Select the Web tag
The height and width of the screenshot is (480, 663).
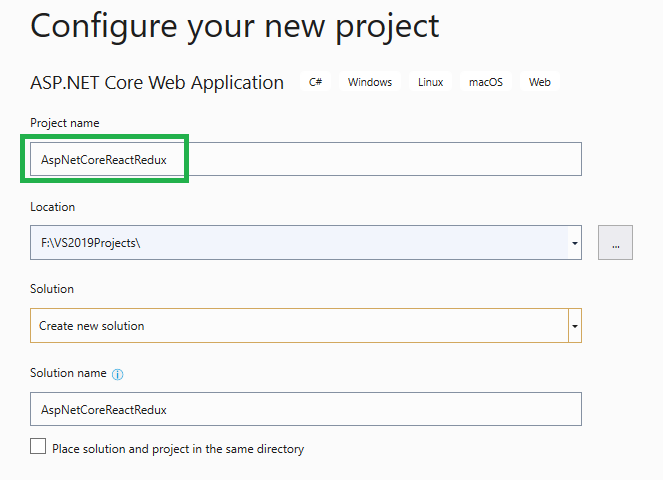click(x=540, y=82)
